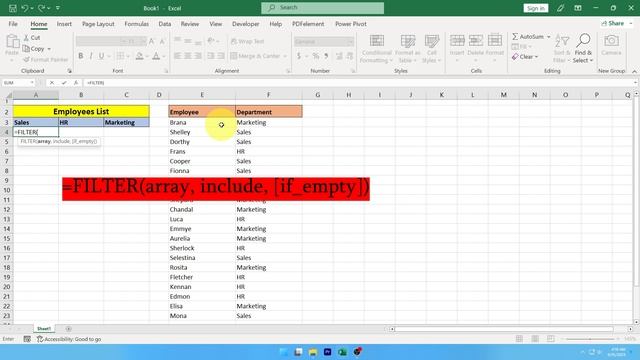This screenshot has height=360, width=640.
Task: Open Excel from the Windows taskbar
Action: (342, 352)
